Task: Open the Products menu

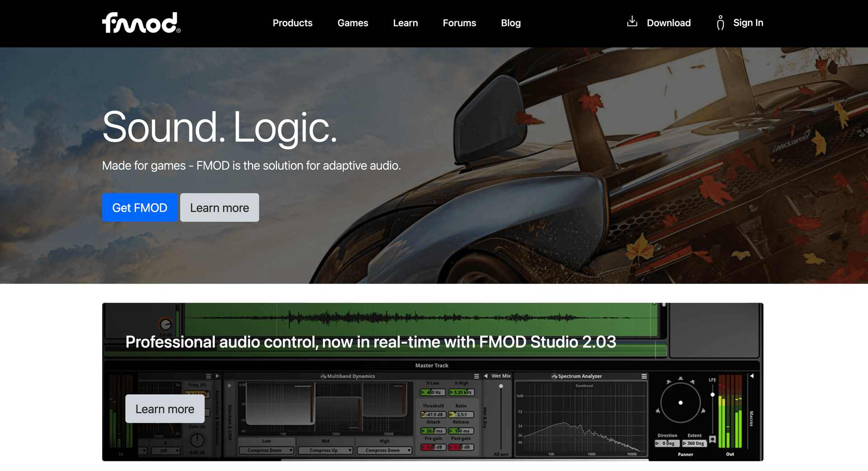Action: [x=292, y=23]
